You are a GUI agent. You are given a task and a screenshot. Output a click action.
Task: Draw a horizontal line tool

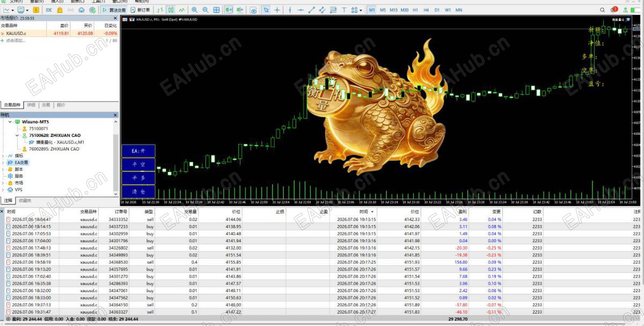(x=301, y=10)
